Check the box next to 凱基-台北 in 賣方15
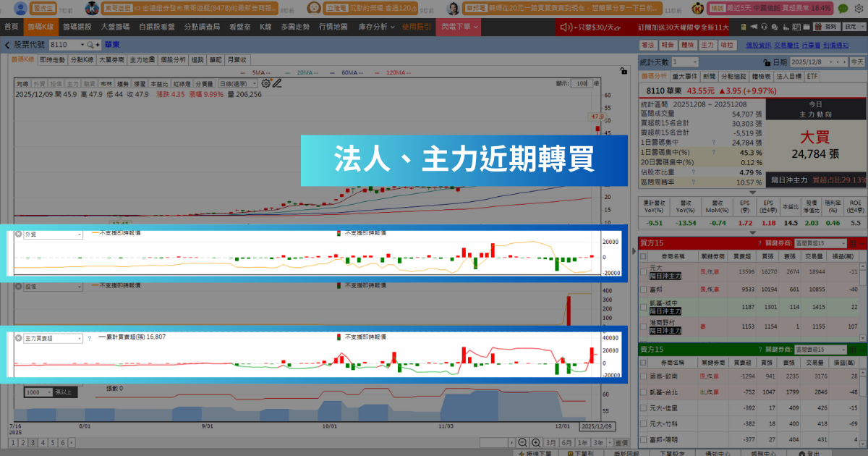Screen dimensions: 868x456 (x=643, y=392)
